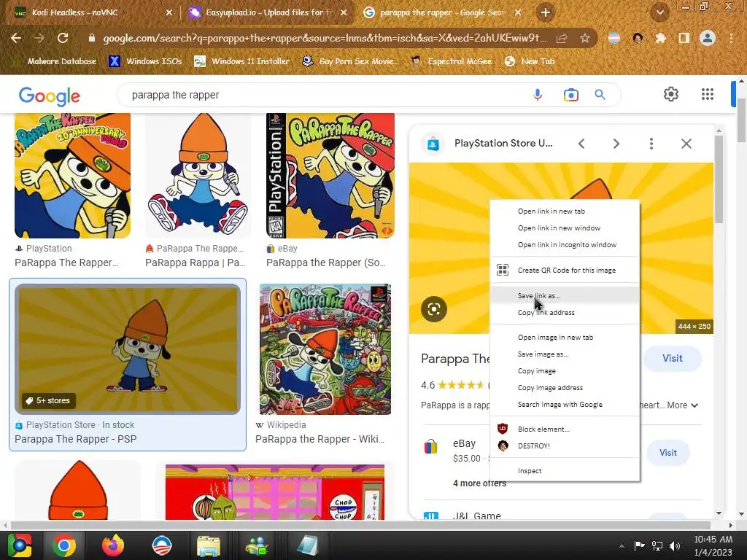Select Save link as...
Viewport: 747px width, 560px height.
pyautogui.click(x=565, y=296)
